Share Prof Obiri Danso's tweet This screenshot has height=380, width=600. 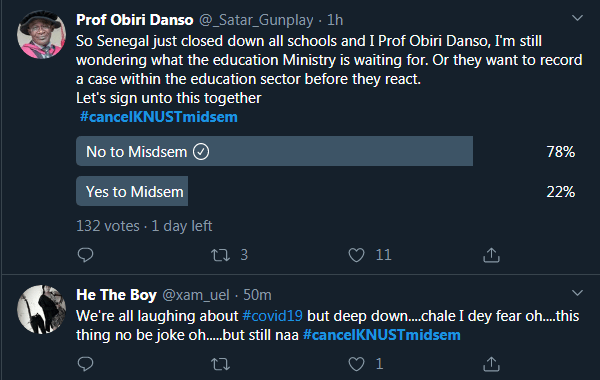click(x=491, y=255)
